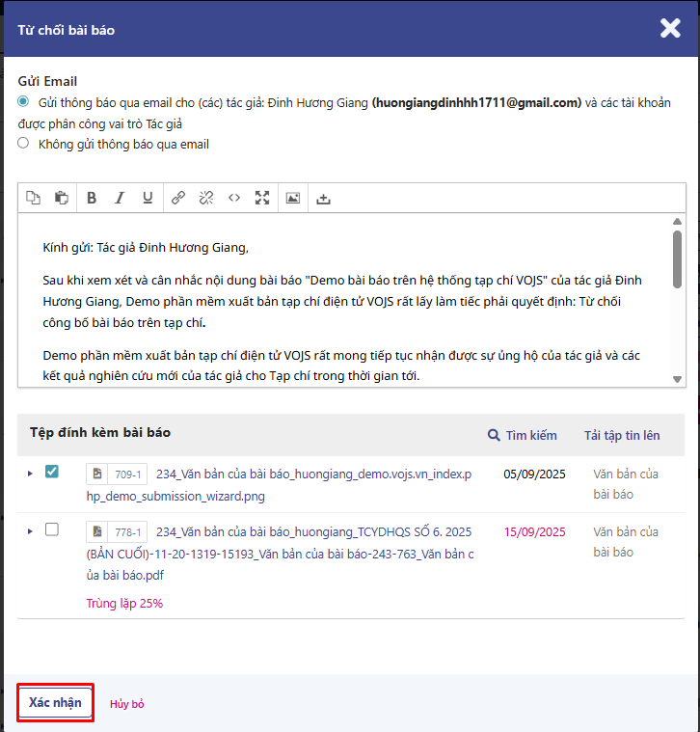
Task: Click the remove link icon
Action: tap(206, 198)
